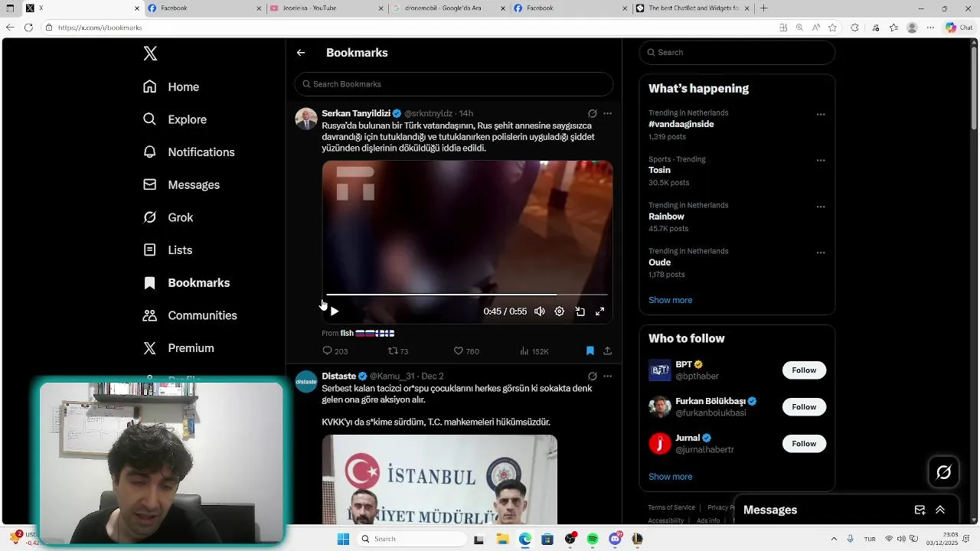Open Messages in the sidebar
The width and height of the screenshot is (980, 551).
[181, 185]
